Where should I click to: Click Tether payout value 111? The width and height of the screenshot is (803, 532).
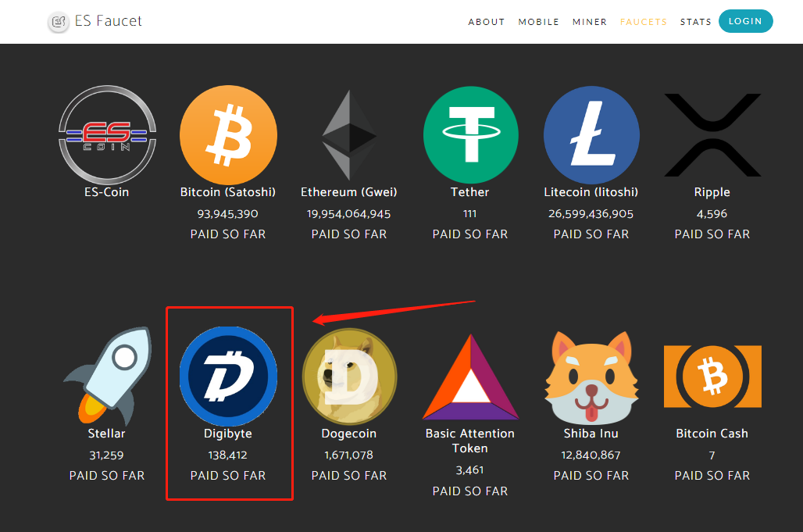[x=469, y=213]
